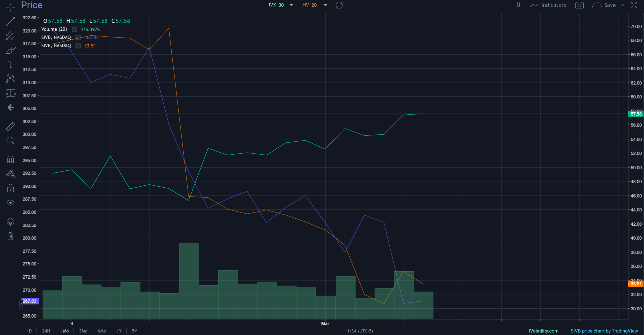This screenshot has width=644, height=335.
Task: Open the HV 20 dropdown
Action: (325, 5)
